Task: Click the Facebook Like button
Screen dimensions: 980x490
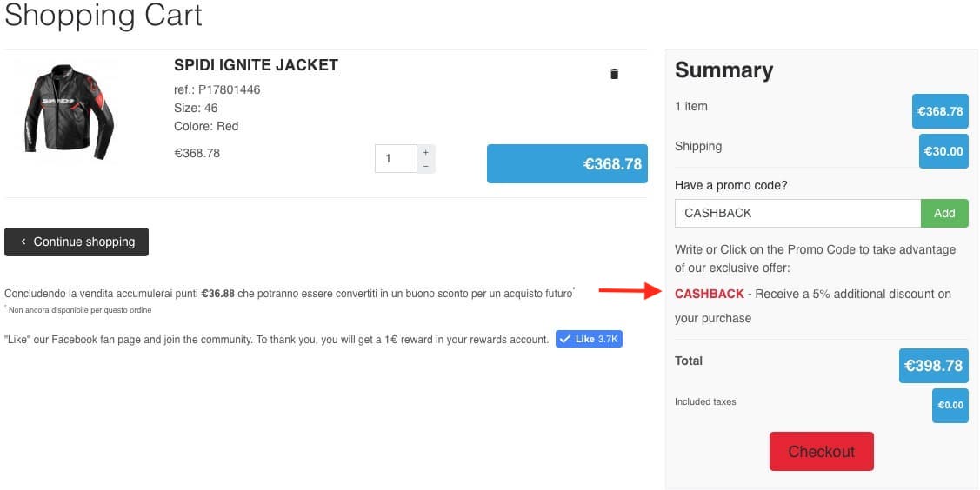Action: (x=589, y=339)
